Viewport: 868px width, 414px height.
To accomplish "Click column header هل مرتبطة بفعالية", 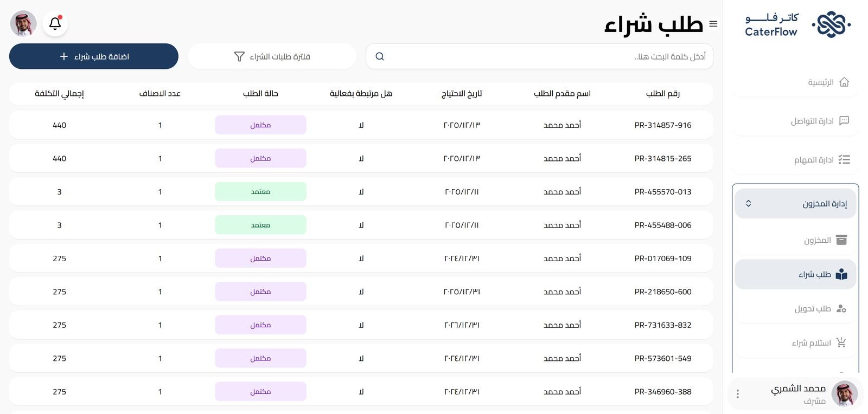I will [x=361, y=94].
